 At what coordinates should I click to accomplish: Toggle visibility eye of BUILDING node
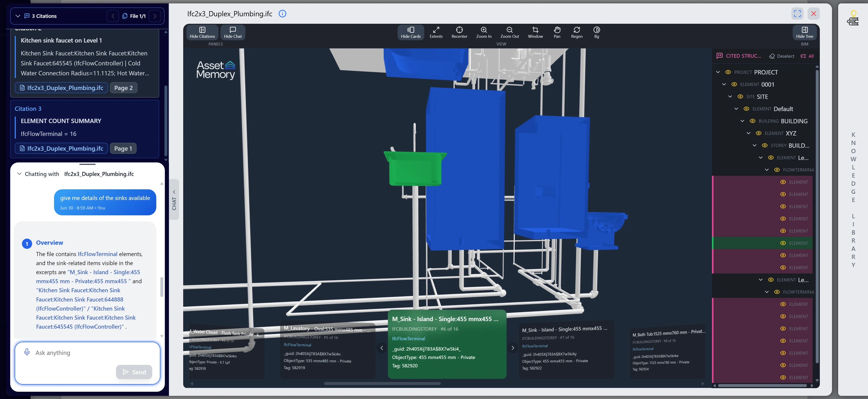tap(752, 121)
